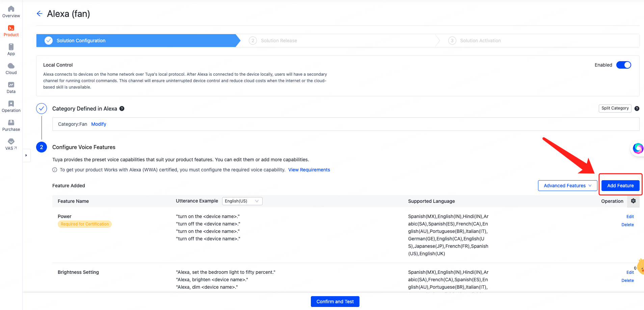The height and width of the screenshot is (310, 644).
Task: Click the Local Control heading
Action: point(58,65)
